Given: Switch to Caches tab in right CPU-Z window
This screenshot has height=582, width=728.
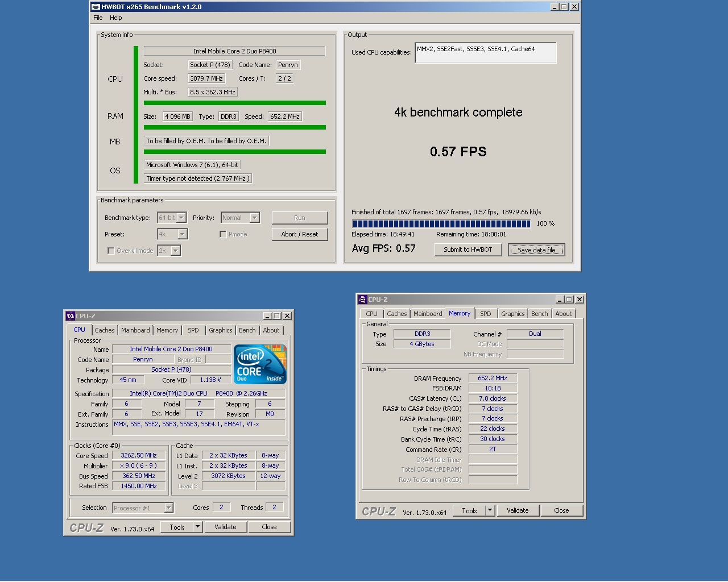Looking at the screenshot, I should 397,314.
